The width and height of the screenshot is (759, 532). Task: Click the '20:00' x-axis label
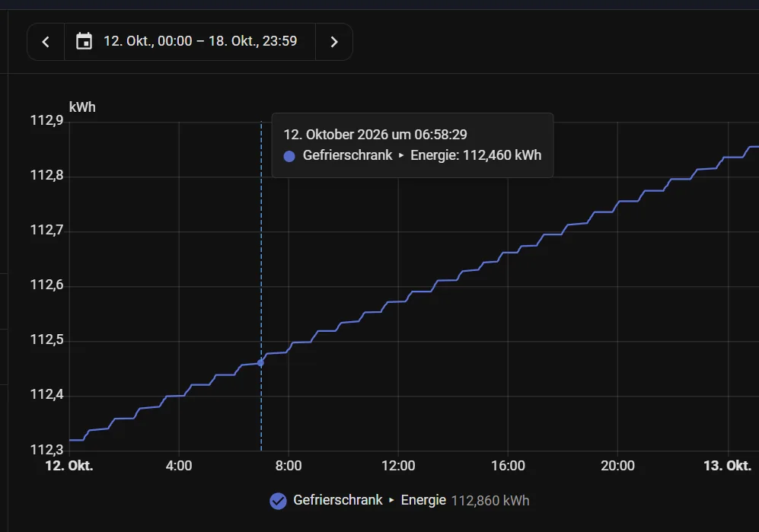(x=617, y=466)
